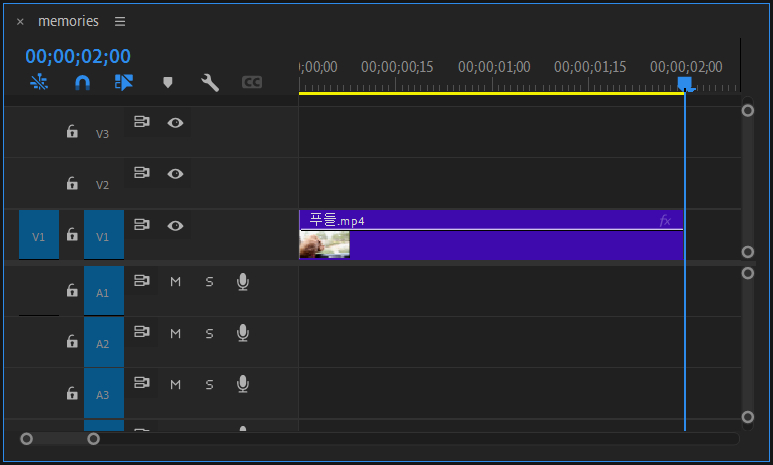The height and width of the screenshot is (465, 773).
Task: Toggle Snap in Timeline magnet icon
Action: (x=82, y=82)
